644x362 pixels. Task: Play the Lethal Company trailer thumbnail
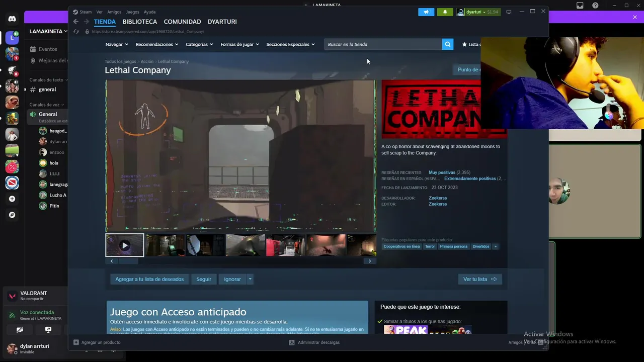pos(125,245)
